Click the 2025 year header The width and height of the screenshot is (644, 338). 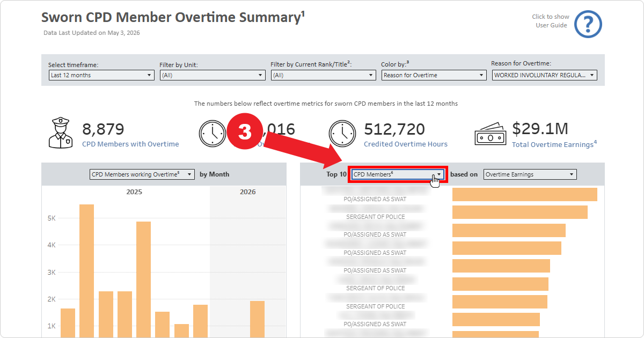(x=134, y=192)
